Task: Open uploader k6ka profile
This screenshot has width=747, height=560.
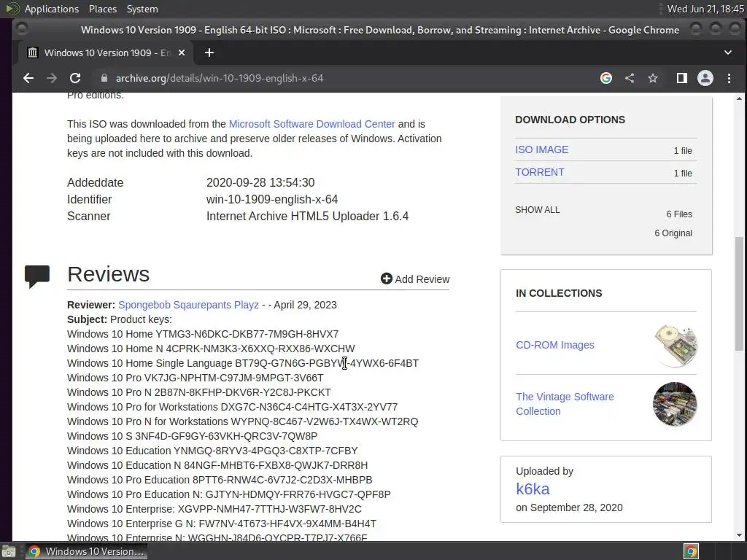Action: (533, 489)
